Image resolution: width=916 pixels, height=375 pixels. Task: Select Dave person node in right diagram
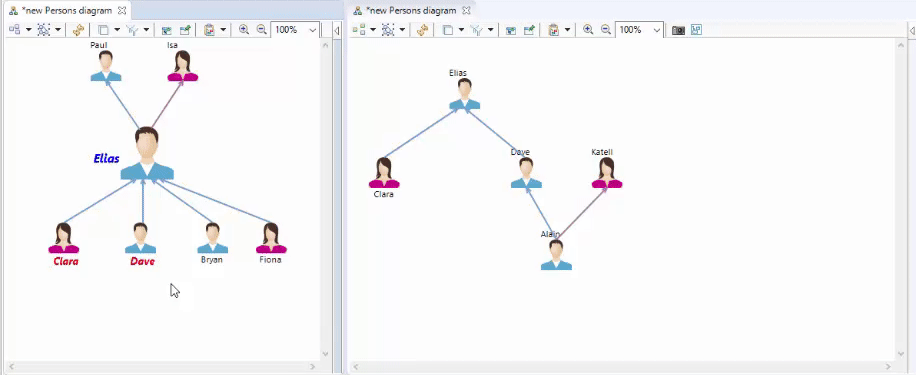[x=526, y=173]
